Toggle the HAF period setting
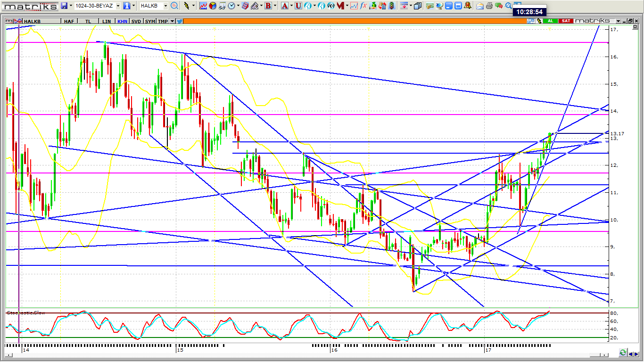This screenshot has height=362, width=644. point(69,21)
